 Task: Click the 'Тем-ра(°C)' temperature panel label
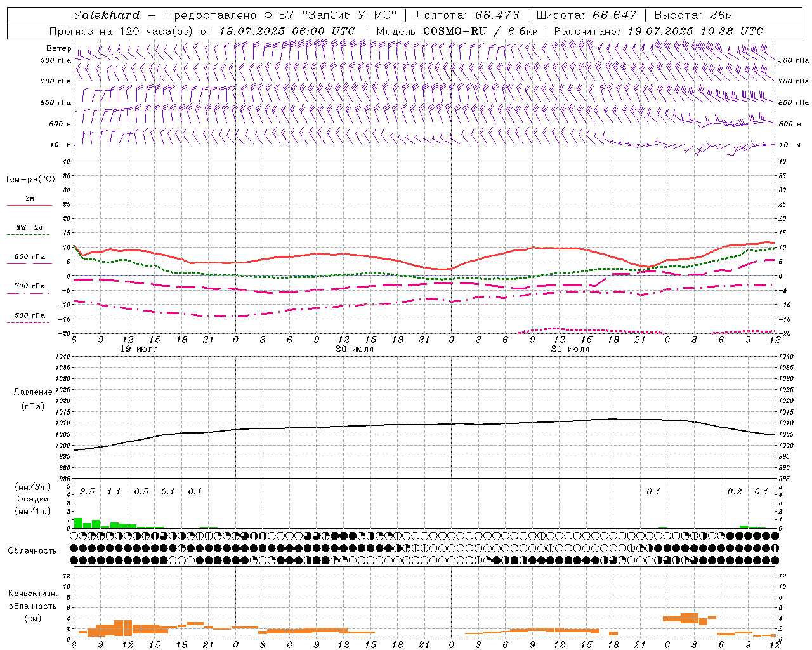pos(30,180)
